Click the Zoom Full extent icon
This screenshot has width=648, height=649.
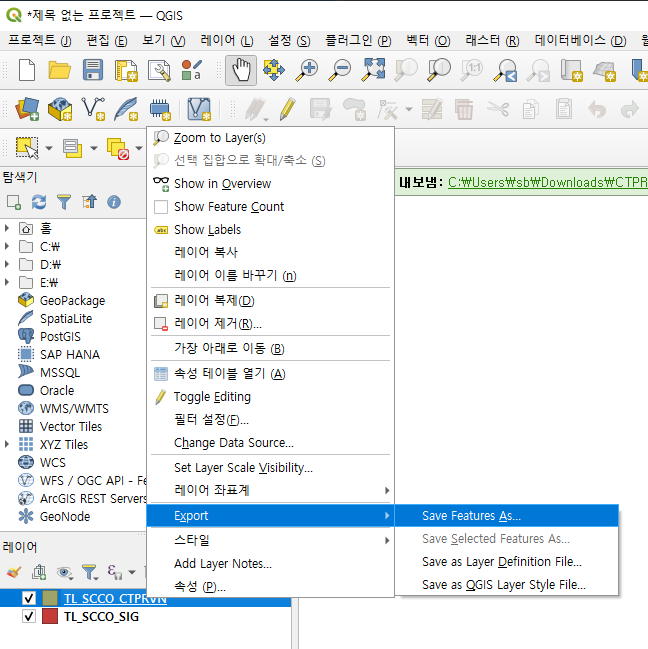point(373,70)
